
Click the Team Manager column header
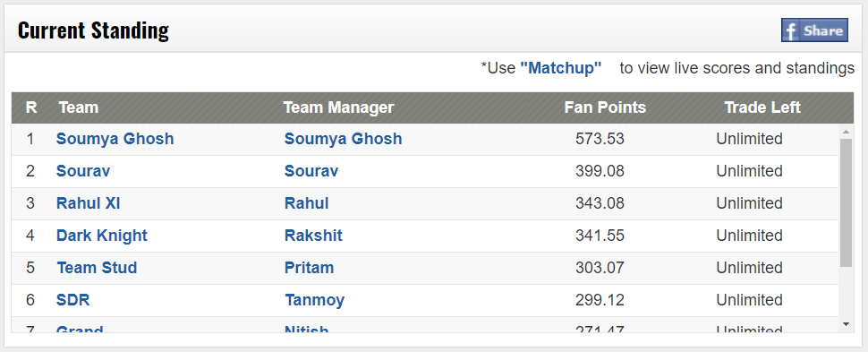coord(338,107)
